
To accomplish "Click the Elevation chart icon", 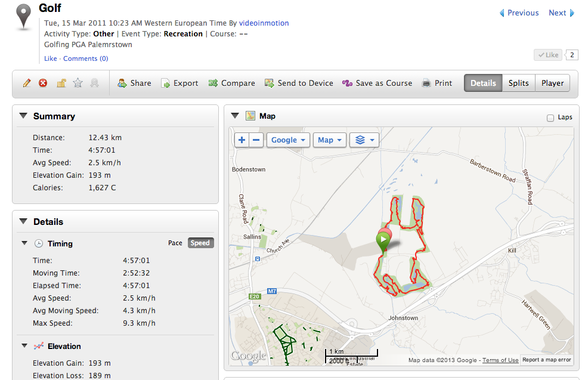I will [x=39, y=346].
